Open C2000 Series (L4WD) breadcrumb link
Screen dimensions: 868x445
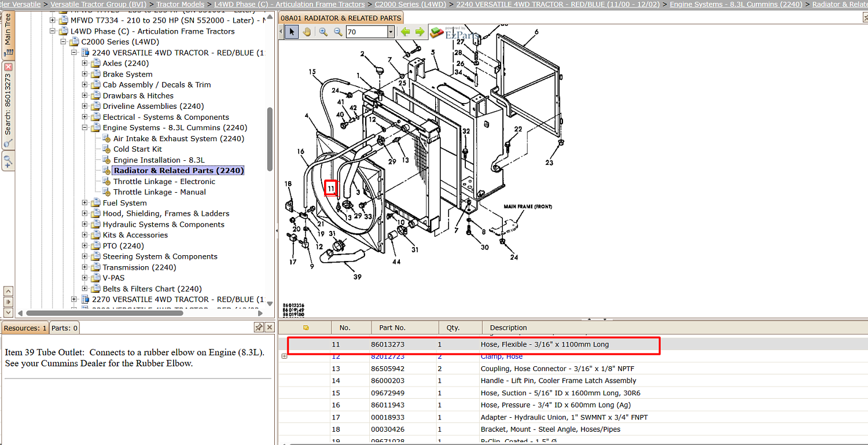point(410,4)
